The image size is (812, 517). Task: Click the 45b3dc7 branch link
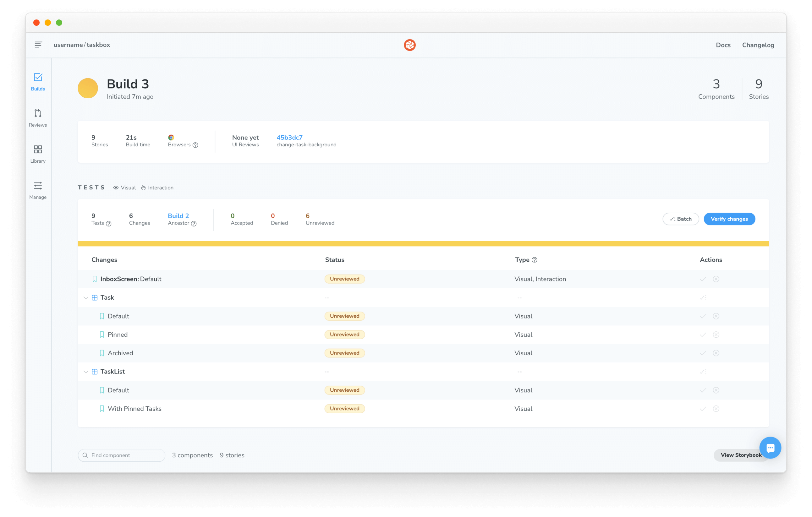click(290, 138)
